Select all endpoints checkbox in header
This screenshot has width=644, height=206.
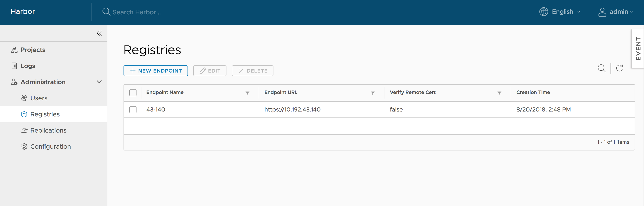click(x=133, y=93)
